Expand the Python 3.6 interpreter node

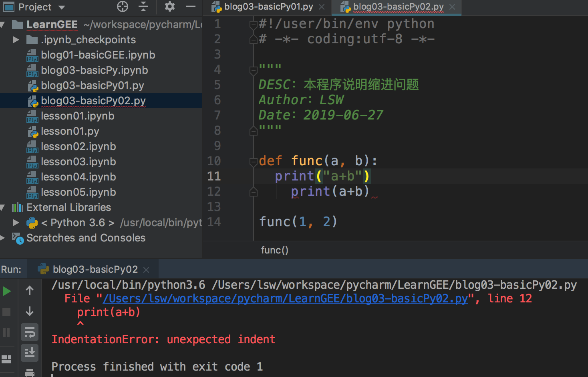coord(16,223)
